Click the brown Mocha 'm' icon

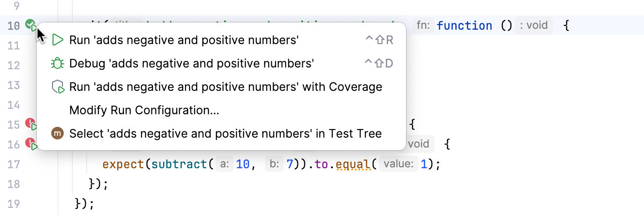pos(57,134)
